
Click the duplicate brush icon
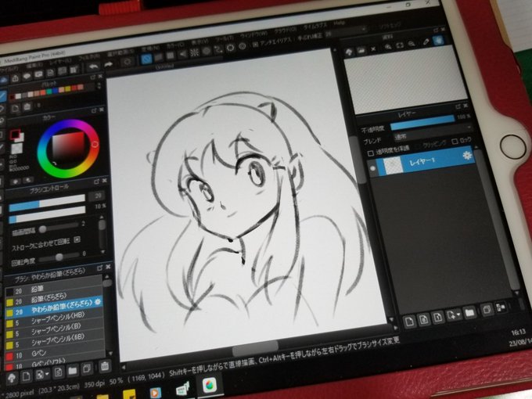click(x=87, y=368)
